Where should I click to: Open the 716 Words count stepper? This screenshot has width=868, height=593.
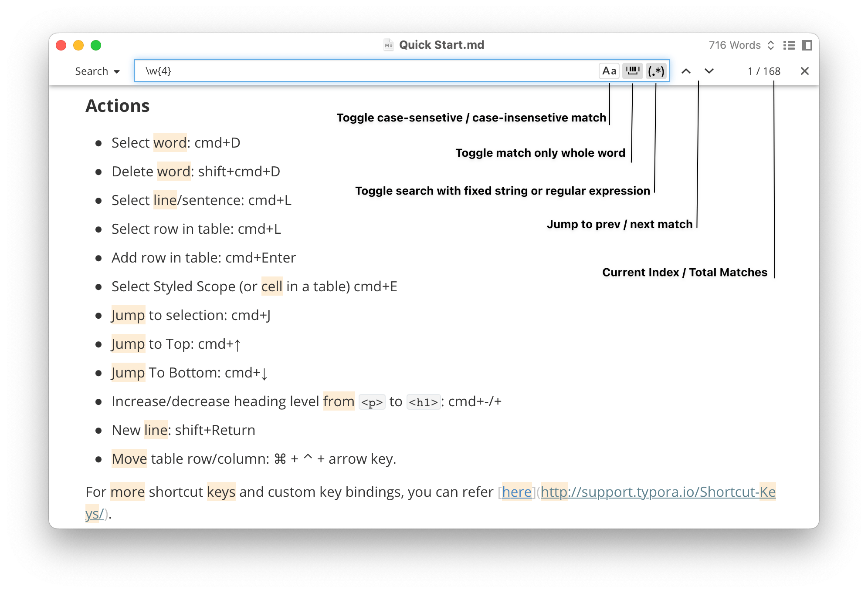click(x=741, y=45)
